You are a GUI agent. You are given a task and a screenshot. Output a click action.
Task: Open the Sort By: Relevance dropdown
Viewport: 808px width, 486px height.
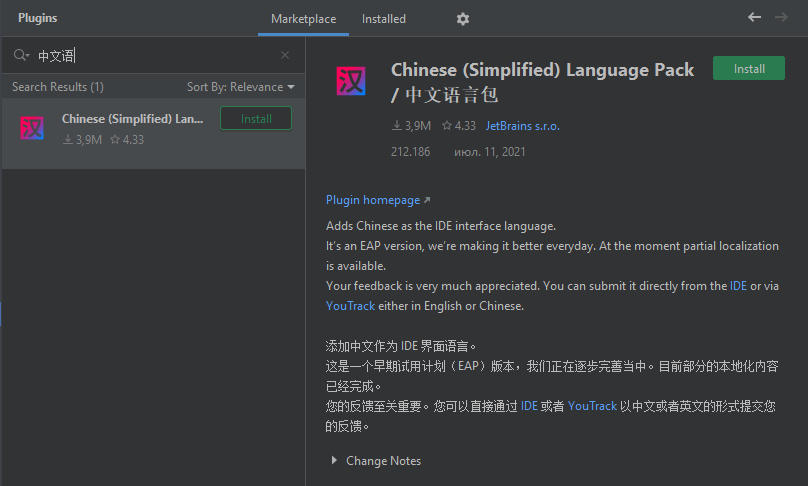241,87
